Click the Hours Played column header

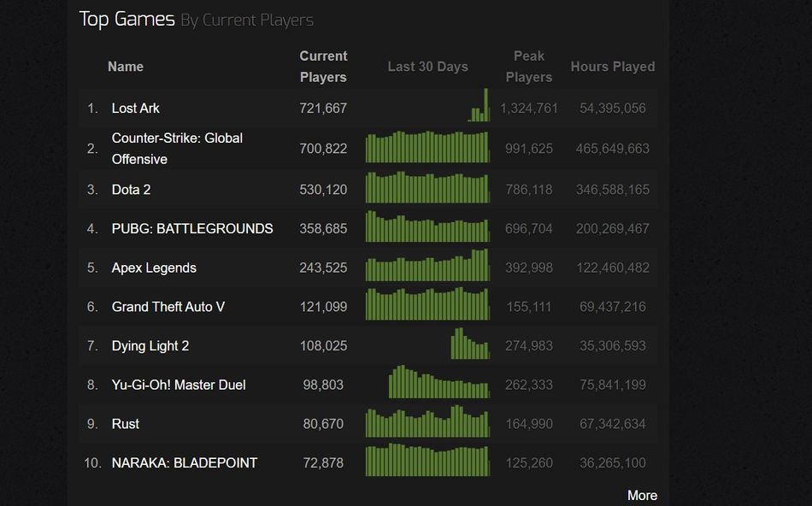coord(613,67)
